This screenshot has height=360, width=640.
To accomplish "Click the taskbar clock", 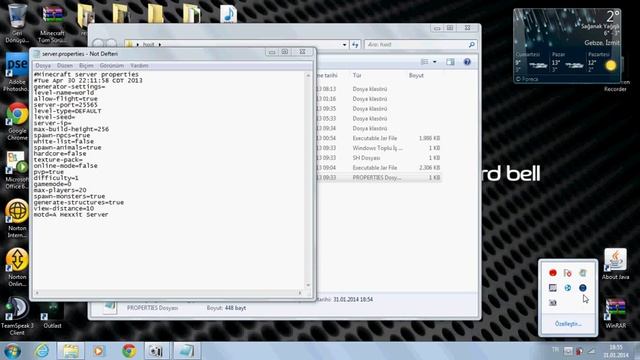I will pos(616,351).
